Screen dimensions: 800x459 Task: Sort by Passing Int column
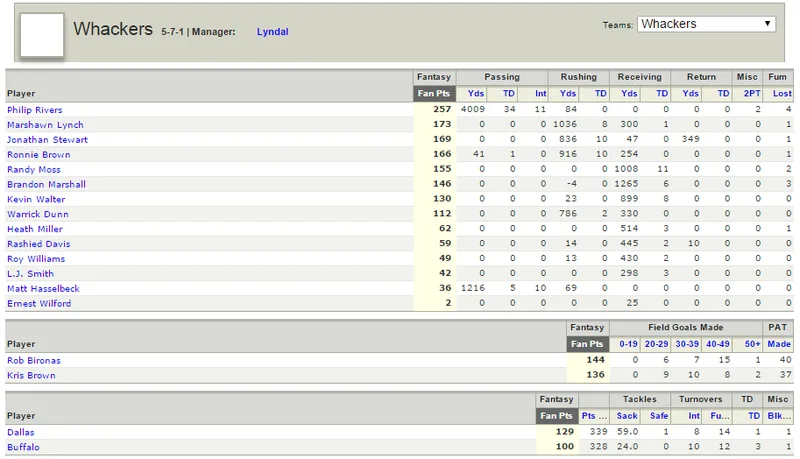pos(540,93)
